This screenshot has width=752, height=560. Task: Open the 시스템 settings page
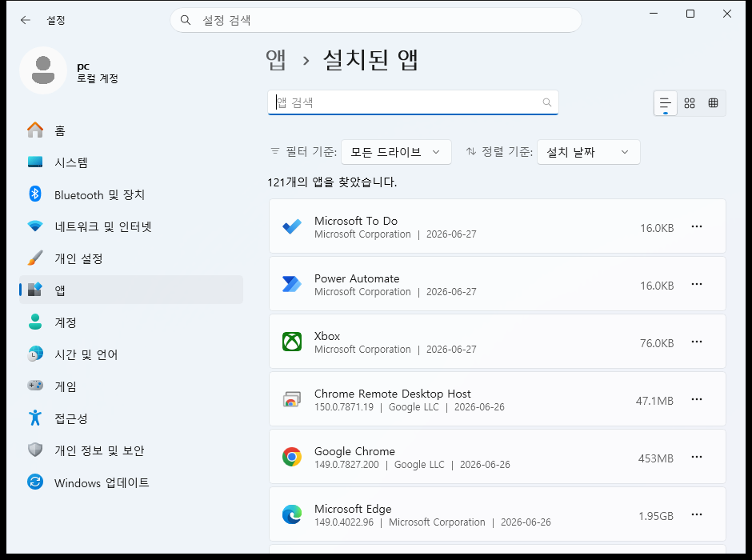131,162
